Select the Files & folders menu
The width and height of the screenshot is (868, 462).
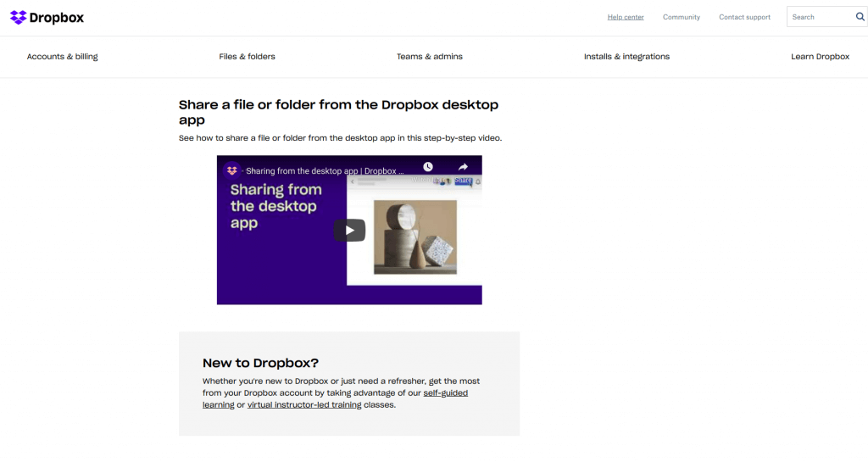pyautogui.click(x=247, y=57)
